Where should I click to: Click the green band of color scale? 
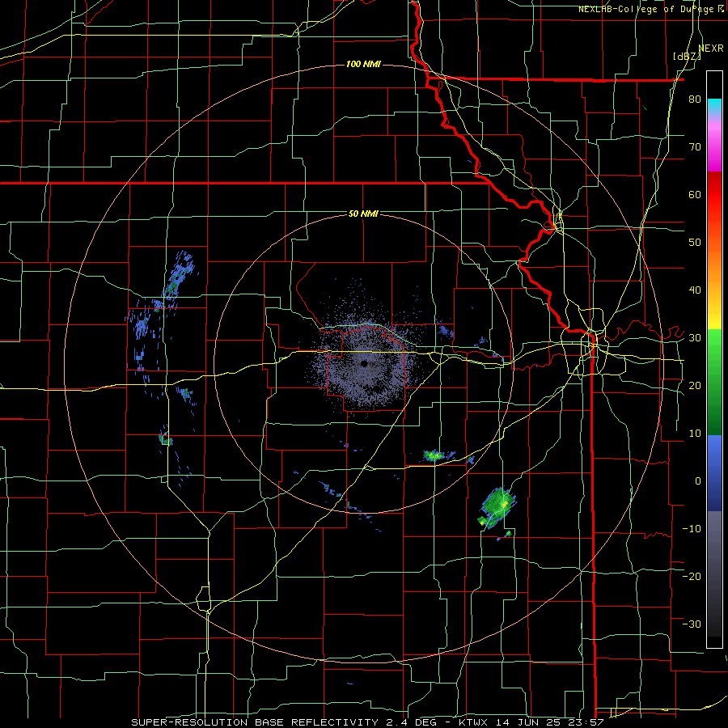pos(714,382)
